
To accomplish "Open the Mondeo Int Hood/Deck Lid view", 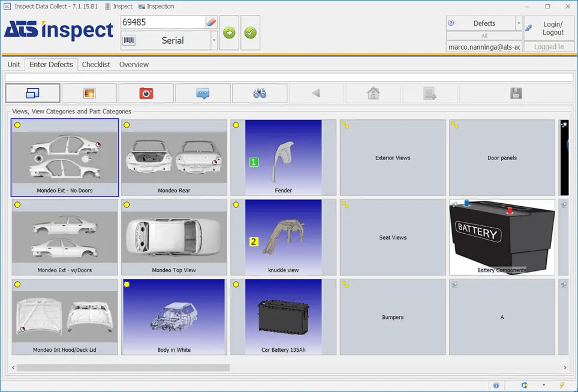I will click(65, 317).
